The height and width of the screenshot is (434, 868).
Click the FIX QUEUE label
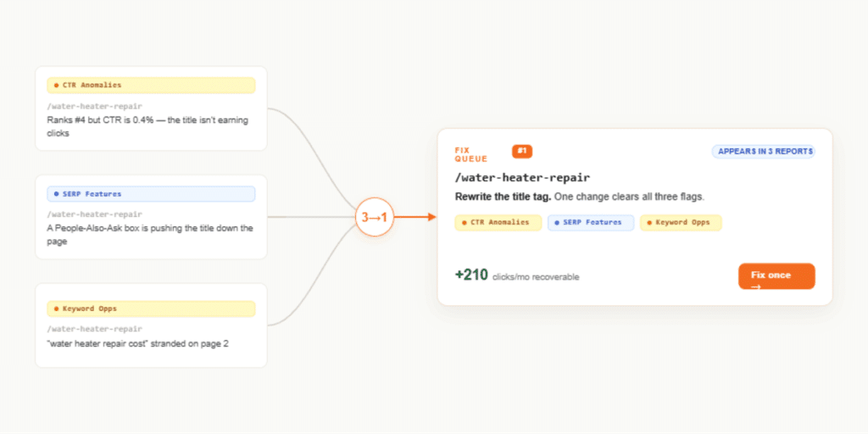click(471, 154)
